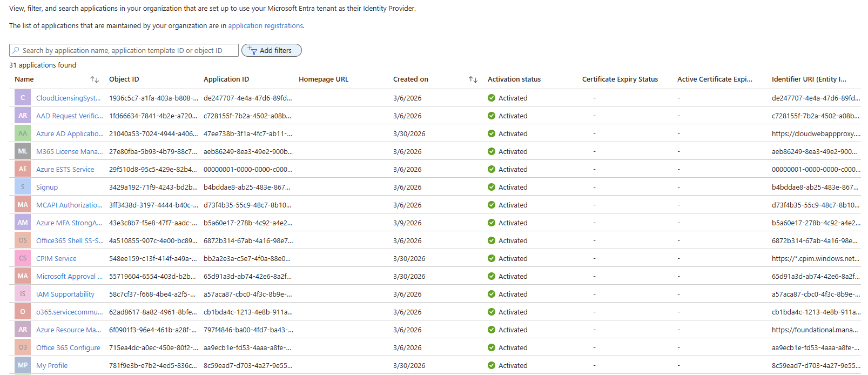Image resolution: width=868 pixels, height=375 pixels.
Task: Open the o365.servicecommu... application
Action: tap(69, 312)
